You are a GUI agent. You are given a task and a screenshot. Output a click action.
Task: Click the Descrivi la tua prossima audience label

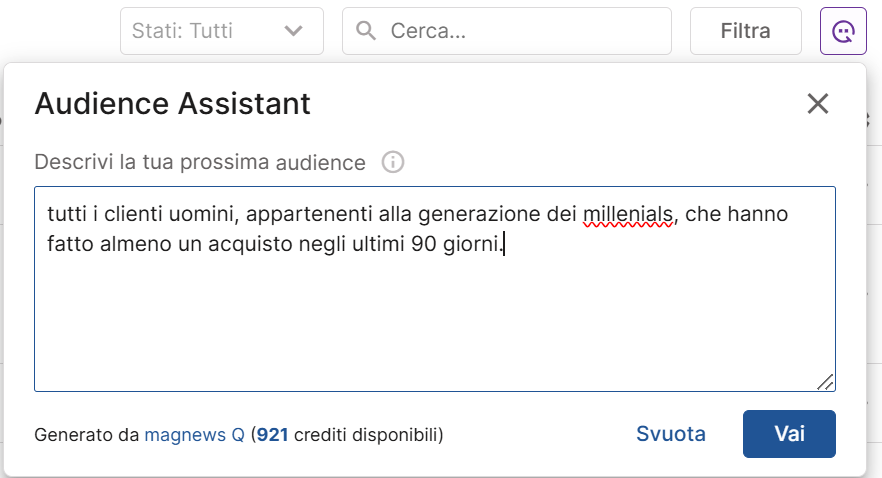(200, 162)
